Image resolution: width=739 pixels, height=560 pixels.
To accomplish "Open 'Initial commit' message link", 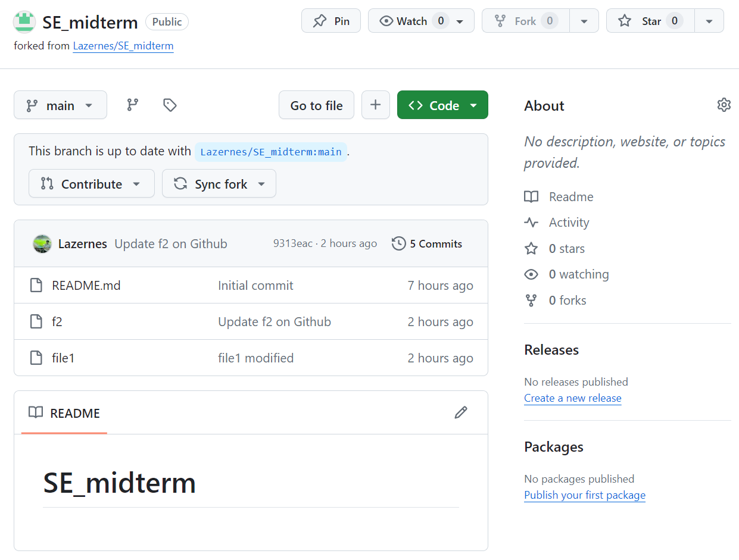I will click(255, 286).
